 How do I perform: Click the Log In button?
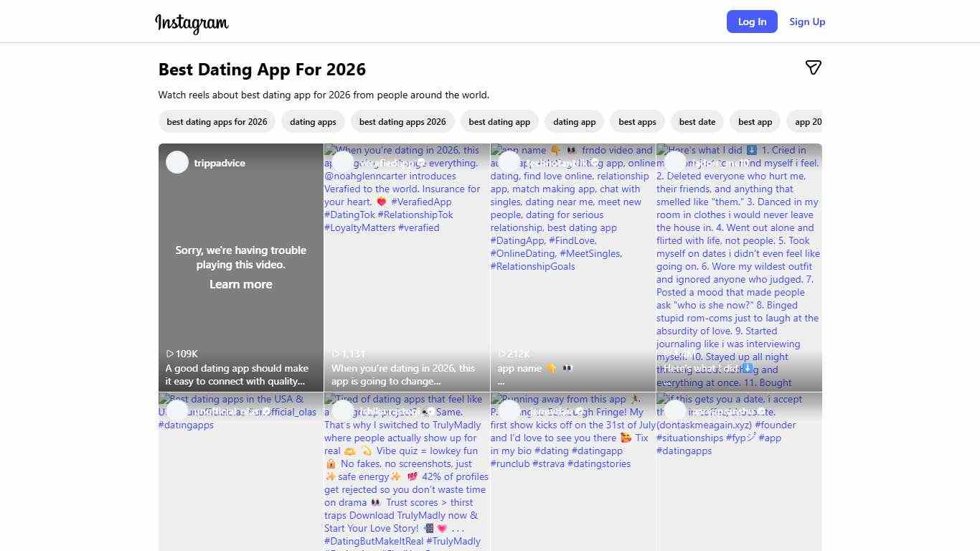752,22
